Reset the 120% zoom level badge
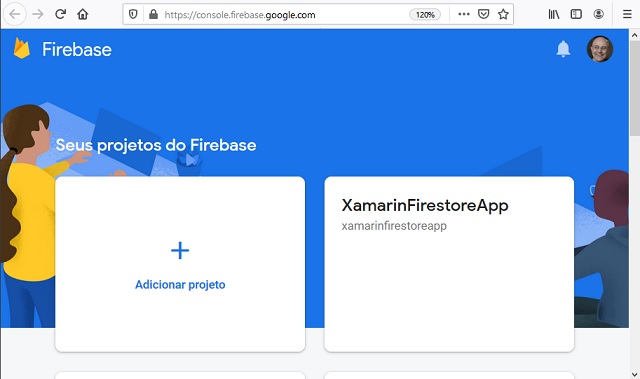Image resolution: width=640 pixels, height=379 pixels. 425,15
